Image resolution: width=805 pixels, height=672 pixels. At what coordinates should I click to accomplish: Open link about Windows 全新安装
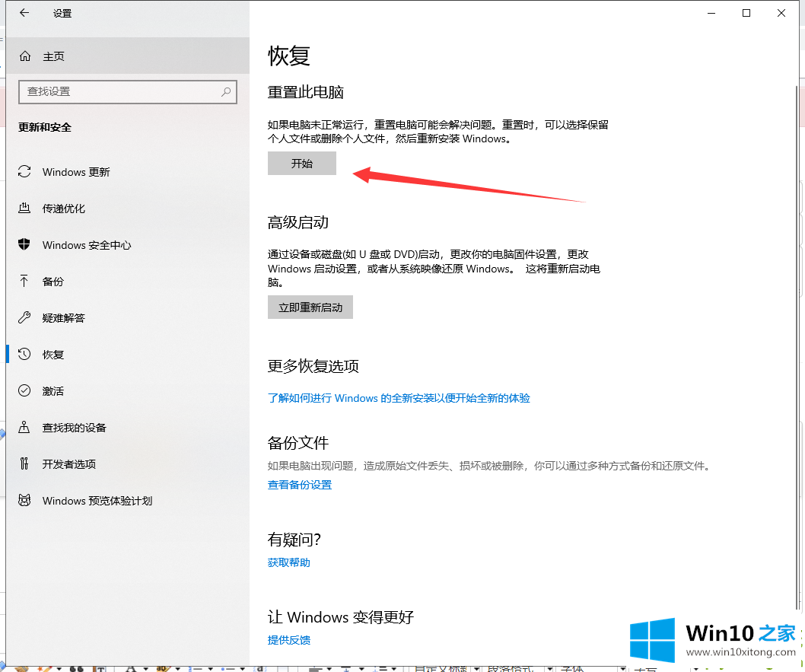(399, 398)
